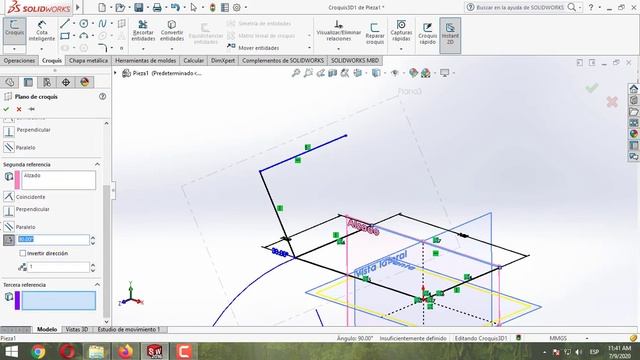Click Capturas rápidas tool
Image resolution: width=640 pixels, height=360 pixels.
(x=401, y=31)
